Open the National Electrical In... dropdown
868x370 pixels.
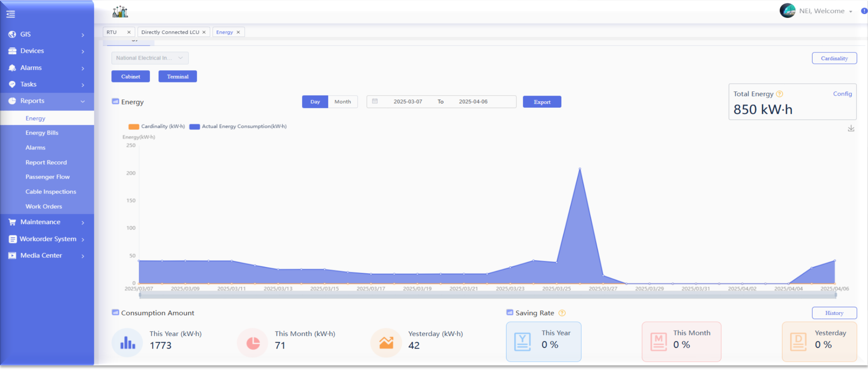coord(150,58)
